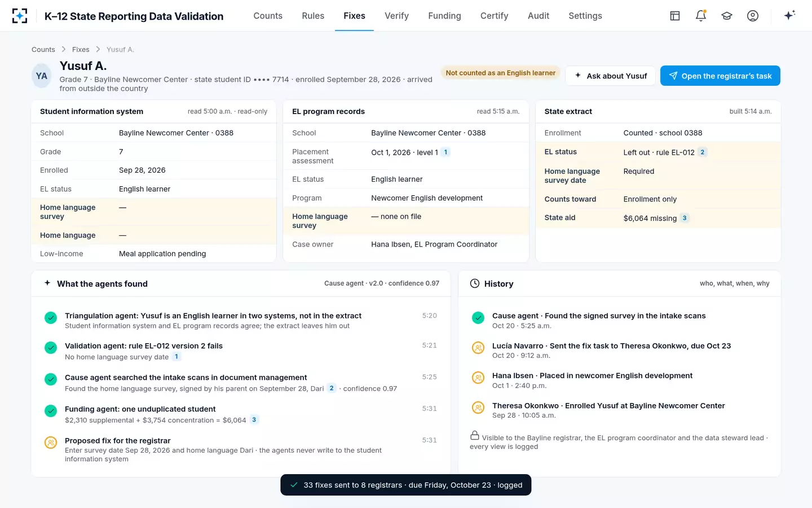Open the AI sparkle assistant icon
812x508 pixels.
(x=789, y=15)
